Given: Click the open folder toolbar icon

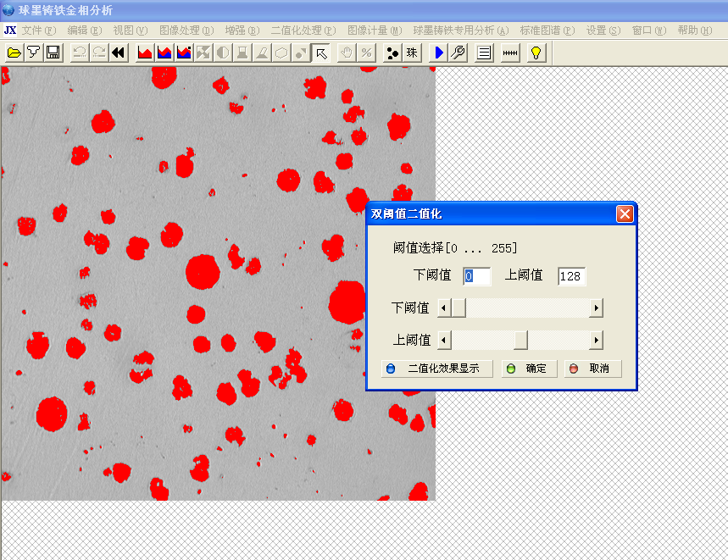Looking at the screenshot, I should point(14,53).
